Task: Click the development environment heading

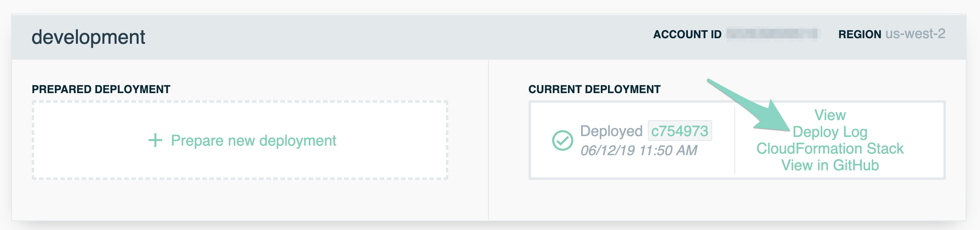Action: (88, 37)
